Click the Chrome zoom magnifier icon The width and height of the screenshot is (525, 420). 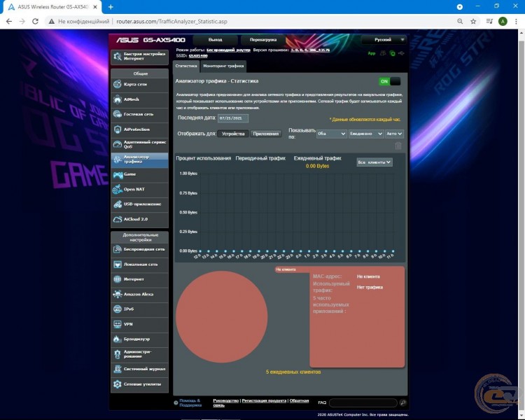[x=460, y=22]
